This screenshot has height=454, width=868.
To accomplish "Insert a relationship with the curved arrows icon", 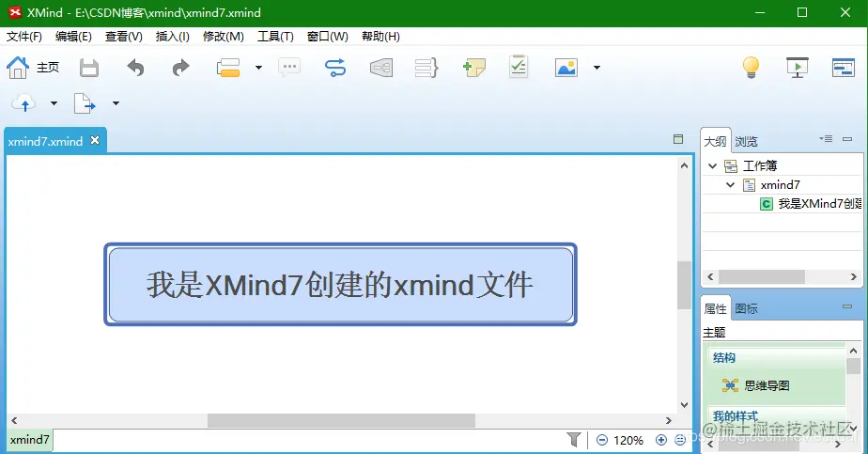I will tap(335, 68).
